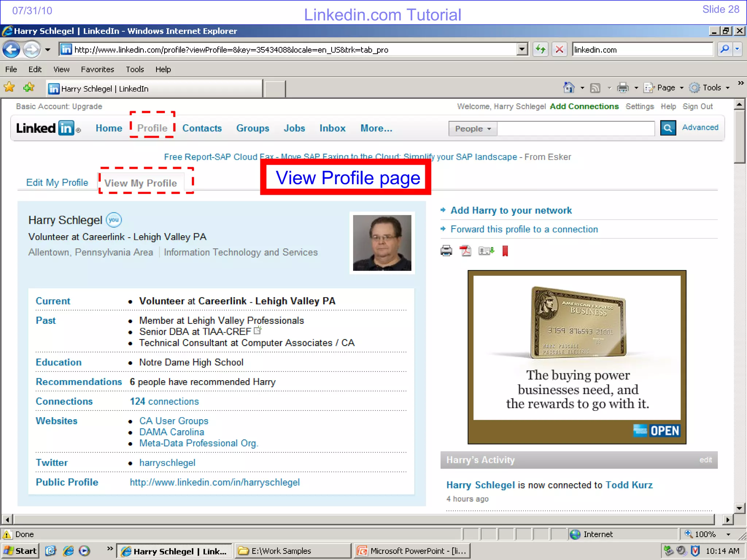Click the Stop loading red X icon

559,49
